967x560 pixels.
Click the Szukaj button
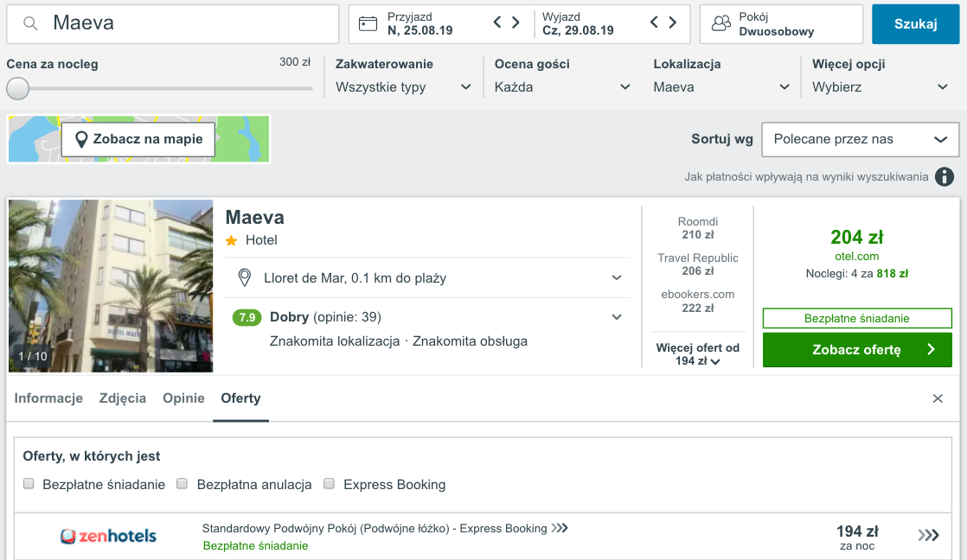coord(915,24)
